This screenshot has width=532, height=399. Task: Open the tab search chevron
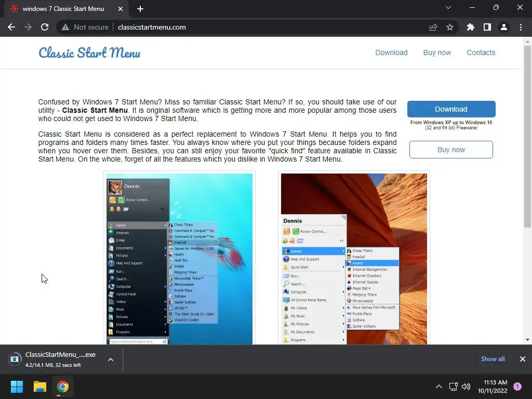(x=448, y=7)
